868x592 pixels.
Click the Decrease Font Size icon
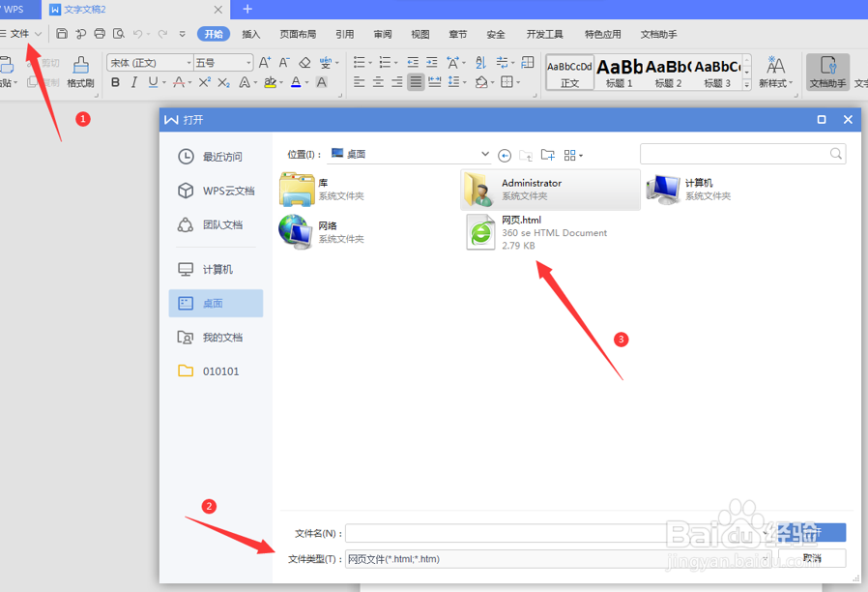coord(284,63)
